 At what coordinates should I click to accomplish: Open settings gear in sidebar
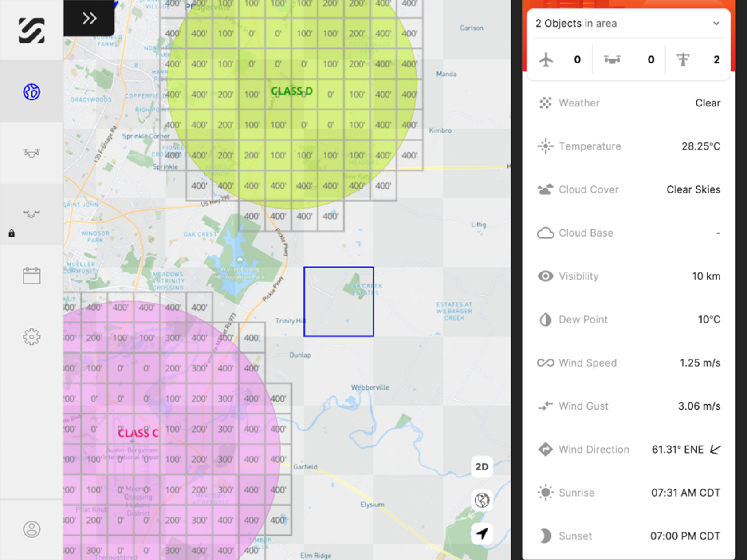click(x=31, y=337)
